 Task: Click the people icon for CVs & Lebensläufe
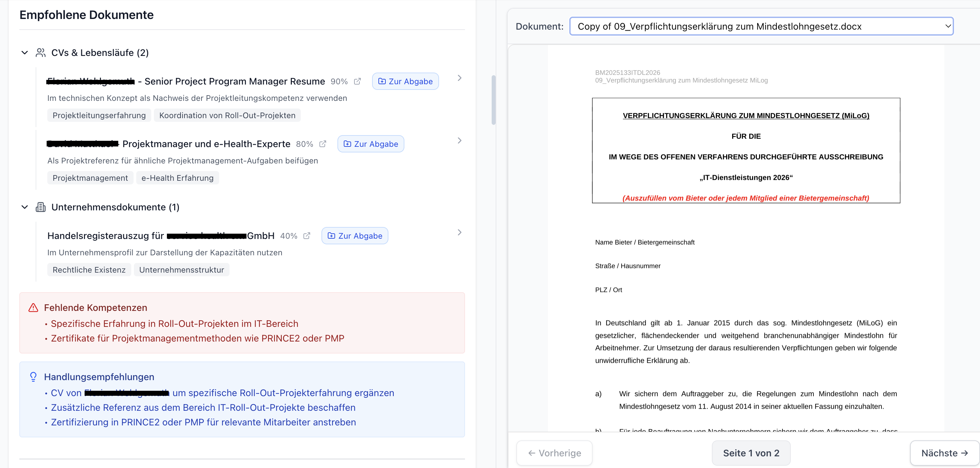click(x=41, y=53)
